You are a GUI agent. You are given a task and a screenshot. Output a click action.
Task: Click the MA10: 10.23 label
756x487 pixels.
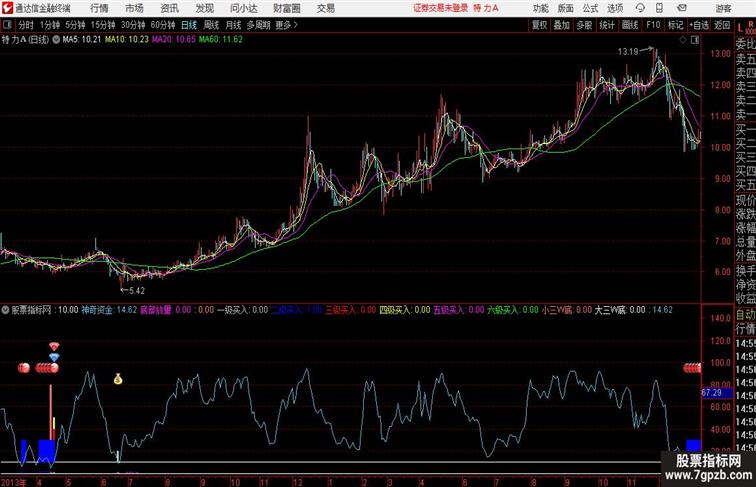(x=127, y=40)
